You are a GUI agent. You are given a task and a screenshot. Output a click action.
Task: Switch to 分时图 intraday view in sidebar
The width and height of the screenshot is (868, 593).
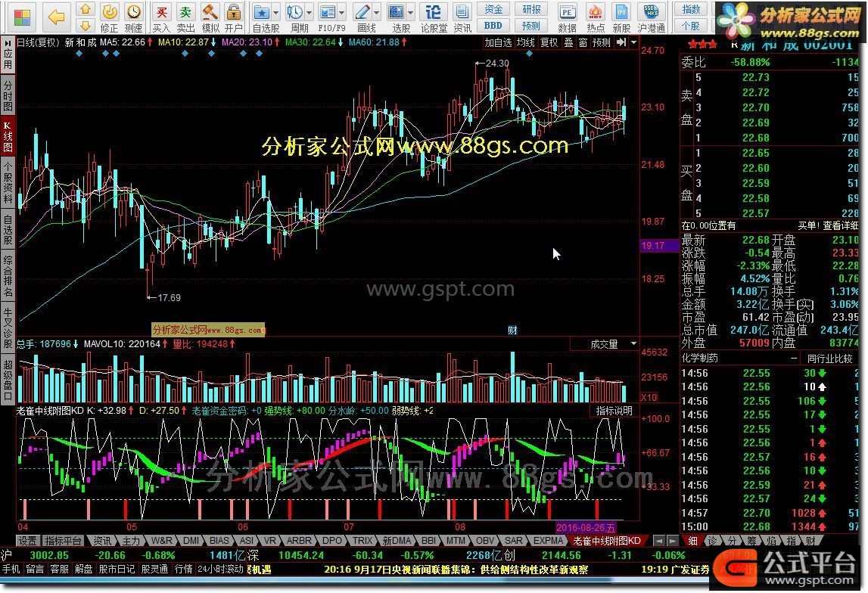pyautogui.click(x=8, y=96)
